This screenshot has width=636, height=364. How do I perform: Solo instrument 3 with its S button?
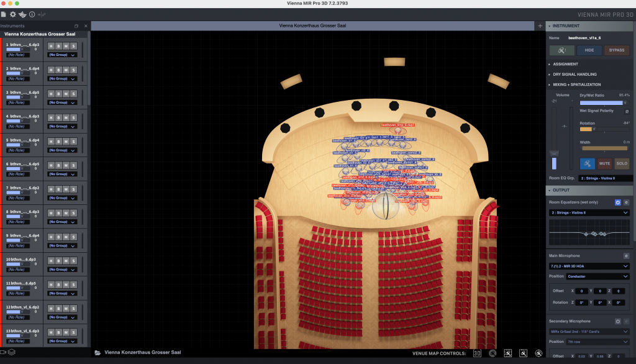click(x=73, y=94)
